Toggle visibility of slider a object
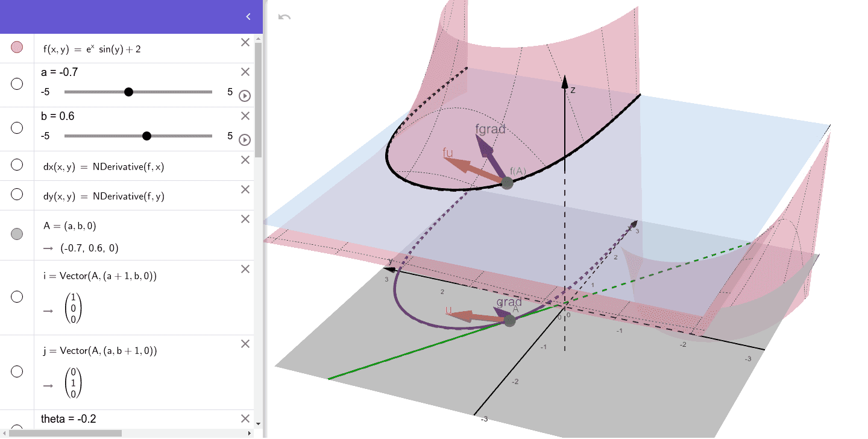The width and height of the screenshot is (868, 439). [x=16, y=84]
